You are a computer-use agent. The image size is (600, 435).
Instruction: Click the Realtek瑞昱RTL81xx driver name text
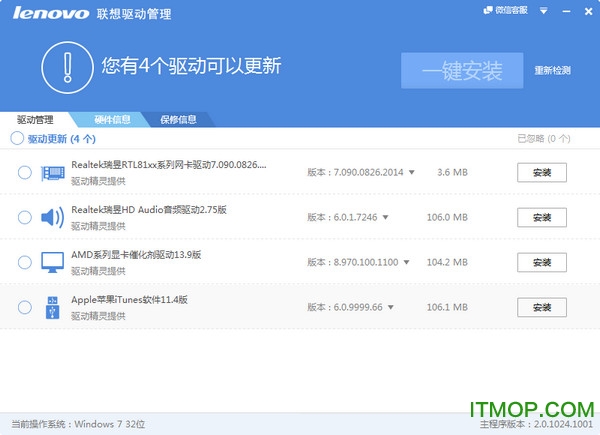[x=169, y=165]
